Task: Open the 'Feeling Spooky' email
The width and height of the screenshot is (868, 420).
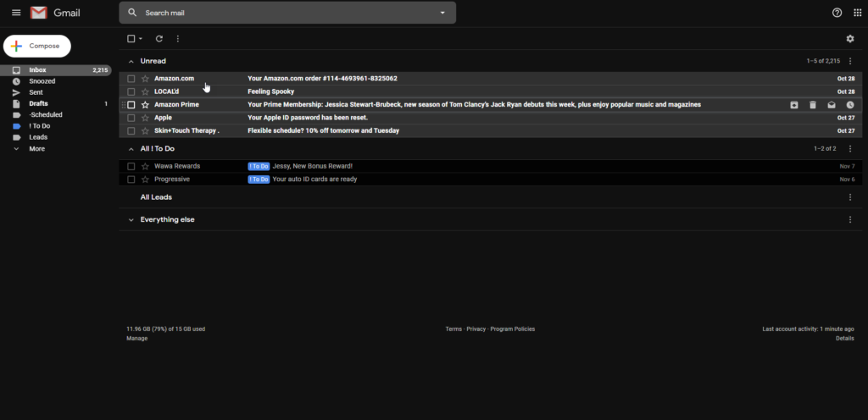Action: [x=270, y=91]
